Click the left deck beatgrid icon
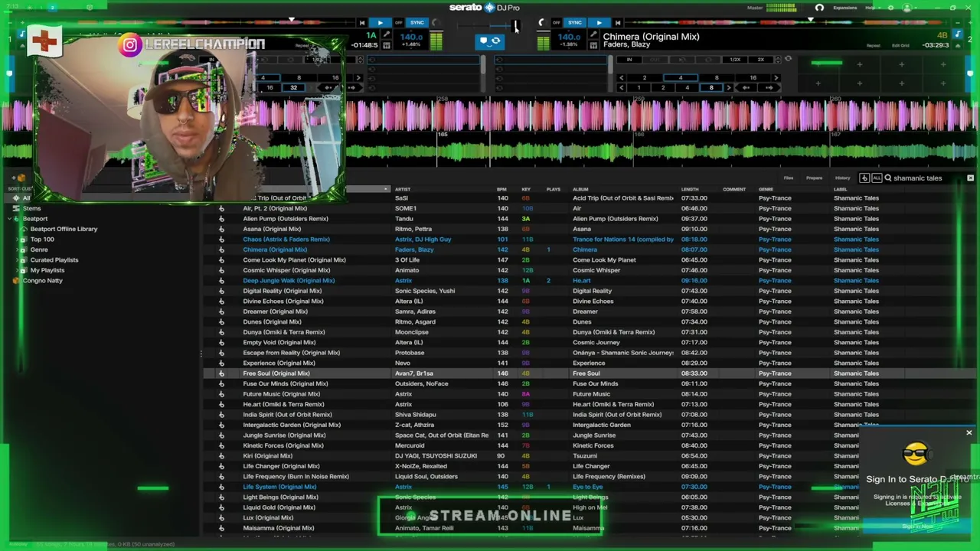The width and height of the screenshot is (980, 551). point(386,46)
